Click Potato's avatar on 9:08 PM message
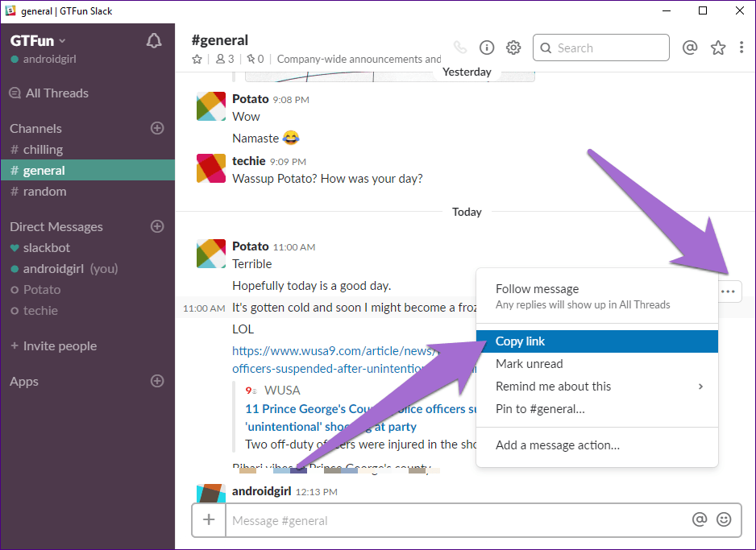The height and width of the screenshot is (550, 756). tap(211, 106)
